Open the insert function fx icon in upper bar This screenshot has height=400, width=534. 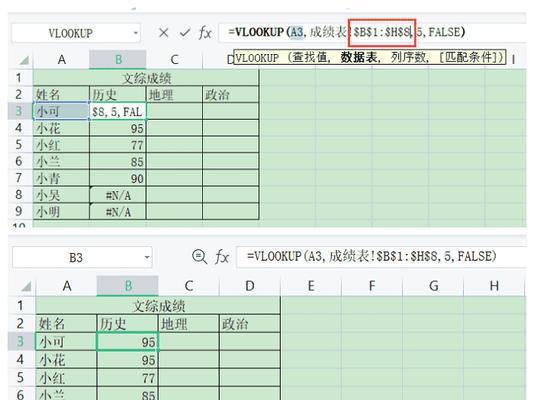coord(205,33)
